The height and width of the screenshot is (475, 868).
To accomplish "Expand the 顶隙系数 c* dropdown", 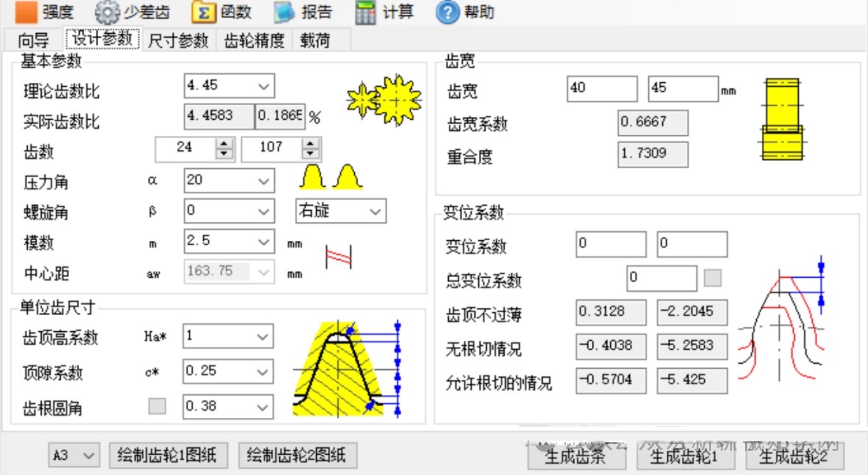I will (263, 372).
